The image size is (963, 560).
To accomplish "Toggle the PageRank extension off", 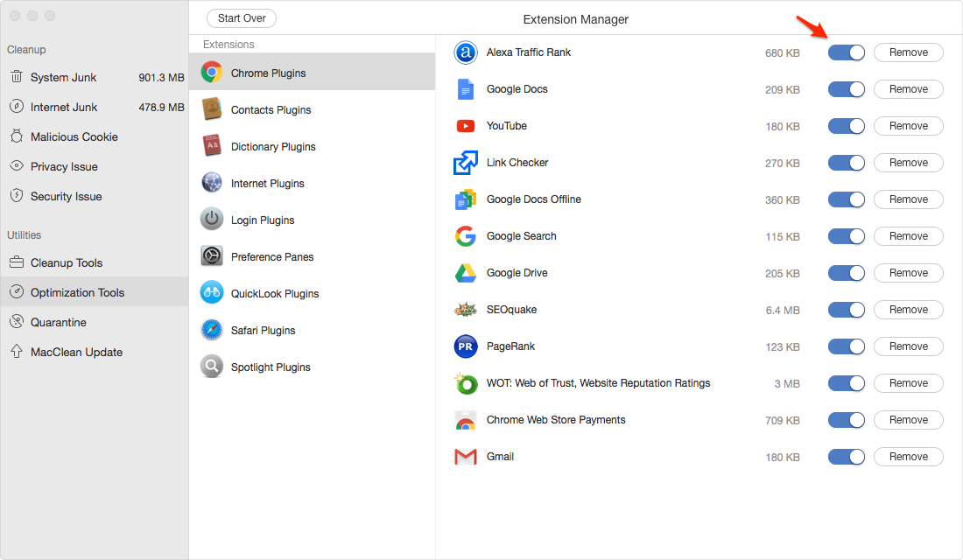I will coord(847,346).
